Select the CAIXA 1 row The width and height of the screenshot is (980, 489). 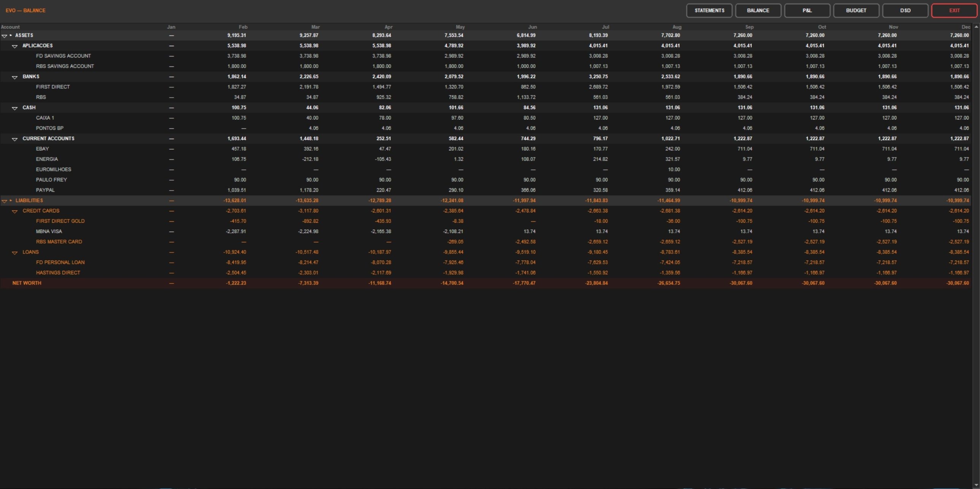(485, 118)
